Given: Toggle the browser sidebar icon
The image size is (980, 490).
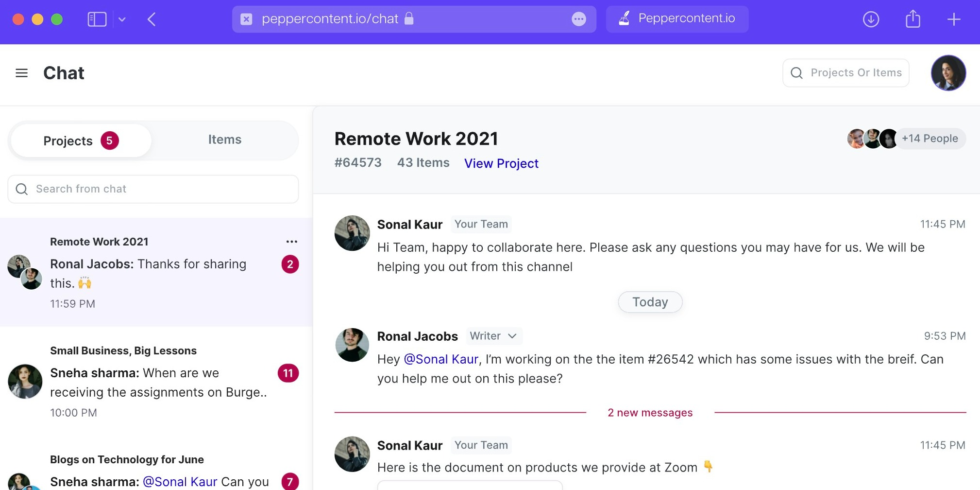Looking at the screenshot, I should pyautogui.click(x=97, y=19).
